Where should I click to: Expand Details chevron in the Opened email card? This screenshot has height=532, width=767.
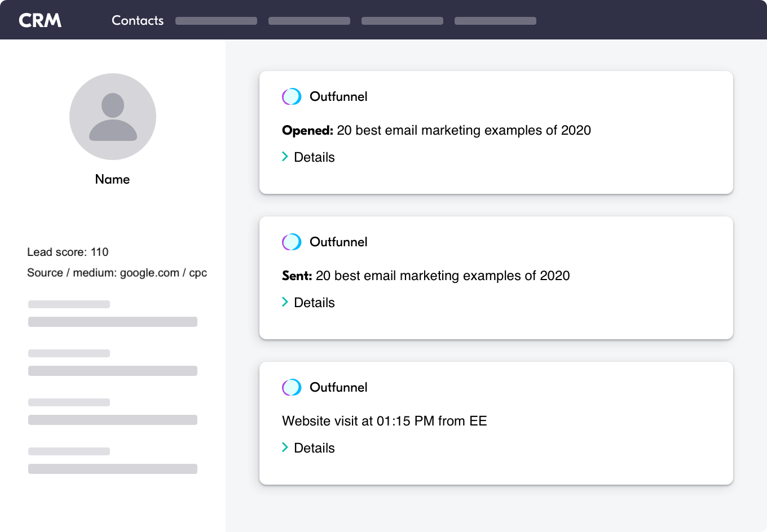point(285,157)
